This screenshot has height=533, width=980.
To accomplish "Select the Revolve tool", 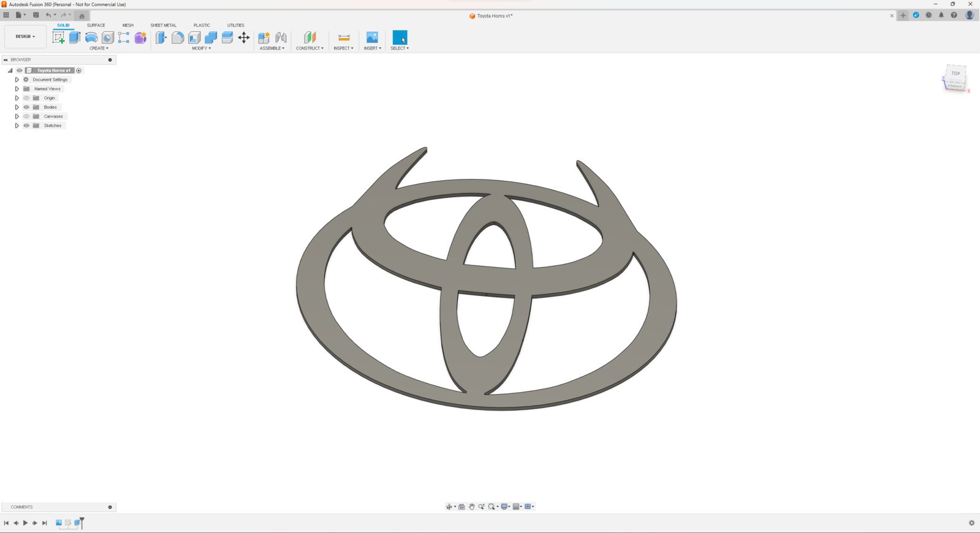I will [x=91, y=37].
